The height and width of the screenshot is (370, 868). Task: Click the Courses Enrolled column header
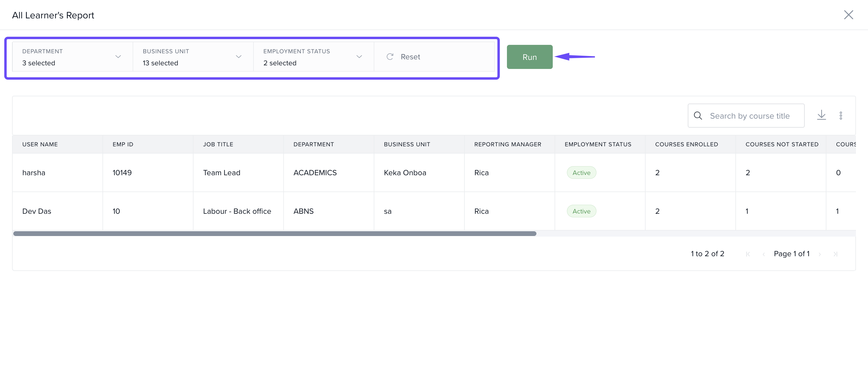click(686, 144)
